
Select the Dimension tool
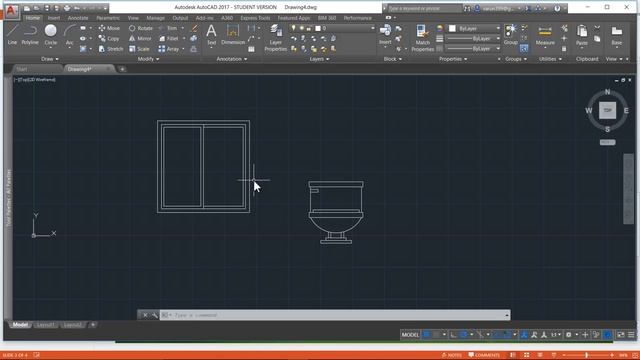tap(233, 35)
